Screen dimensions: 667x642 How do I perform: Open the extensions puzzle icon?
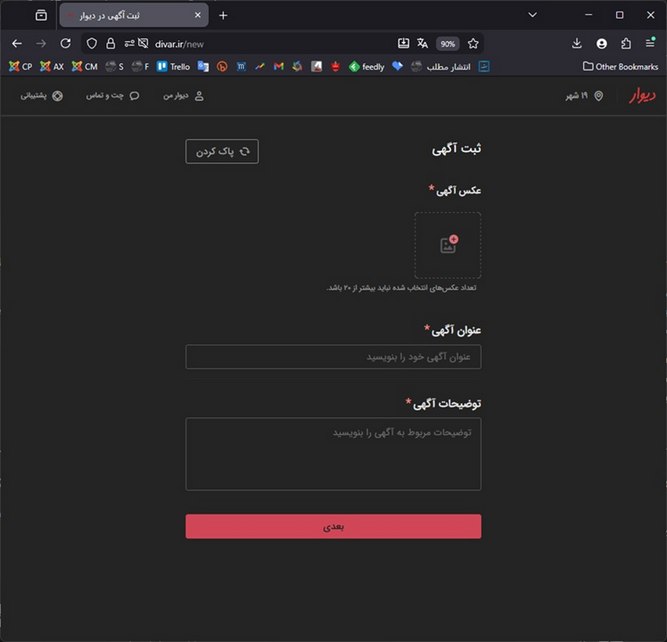click(x=626, y=43)
